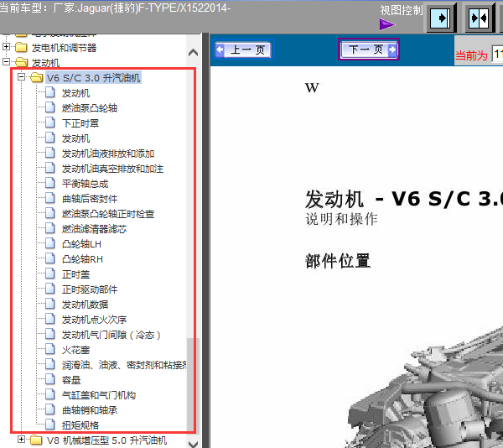
Task: Click the page icon beside 下正时罩
Action: [50, 122]
